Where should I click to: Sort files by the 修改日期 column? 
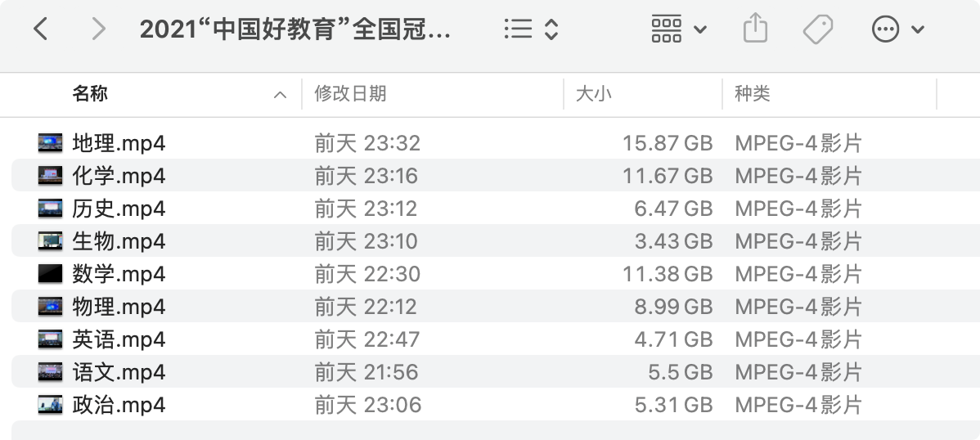pyautogui.click(x=350, y=94)
